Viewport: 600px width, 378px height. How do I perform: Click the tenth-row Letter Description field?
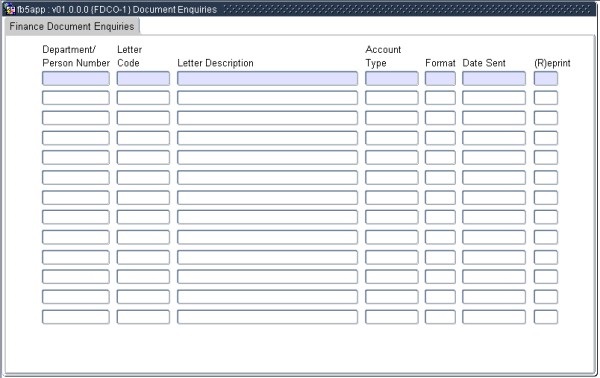pos(267,257)
